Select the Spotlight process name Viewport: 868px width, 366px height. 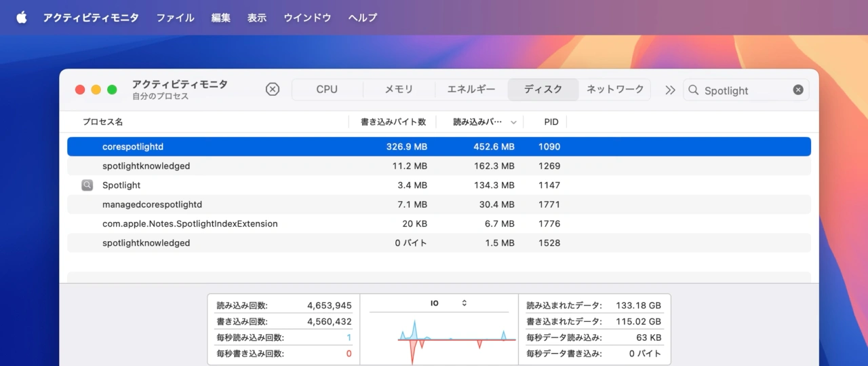click(121, 185)
